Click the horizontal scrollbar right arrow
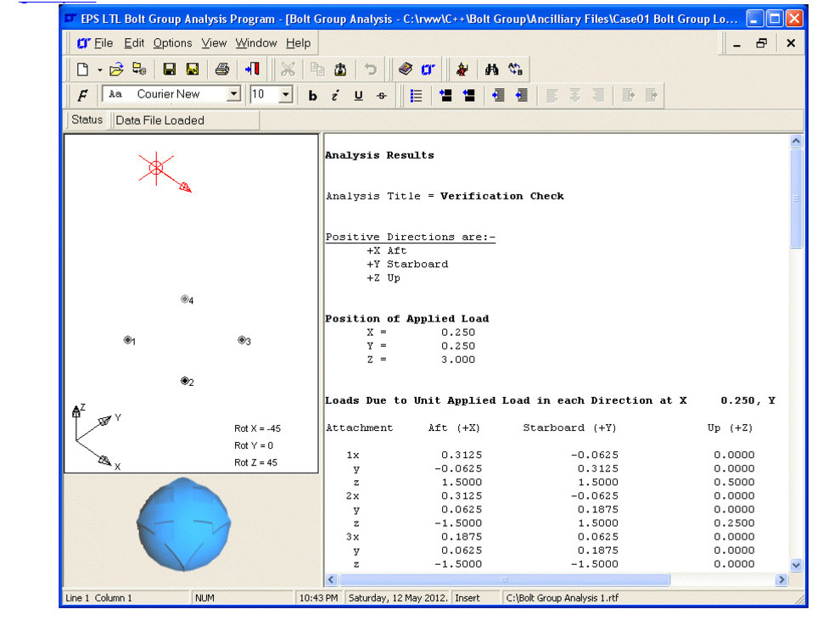The image size is (840, 626). pyautogui.click(x=781, y=579)
